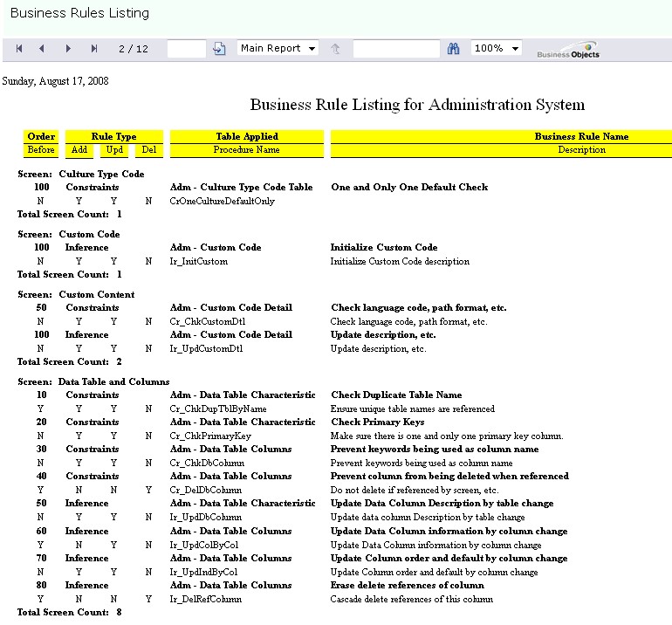Go to previous report page
This screenshot has height=625, width=672.
pos(42,48)
